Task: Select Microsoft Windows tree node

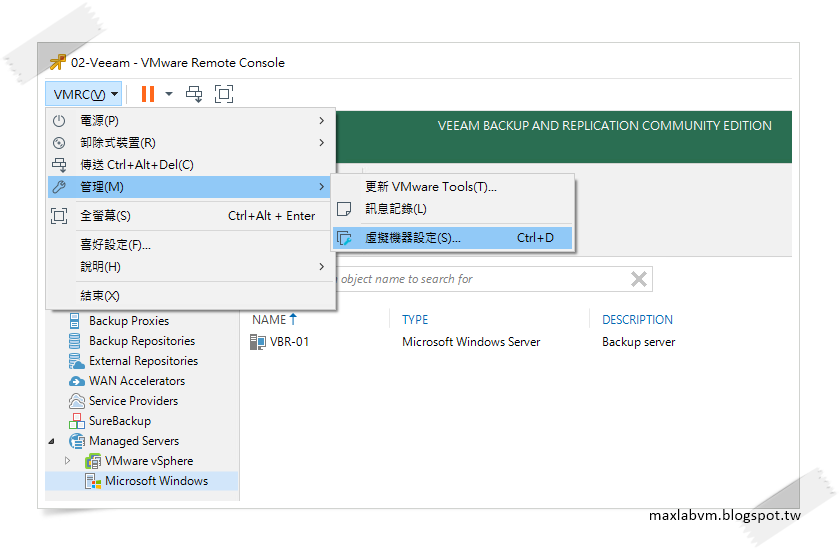Action: [156, 481]
